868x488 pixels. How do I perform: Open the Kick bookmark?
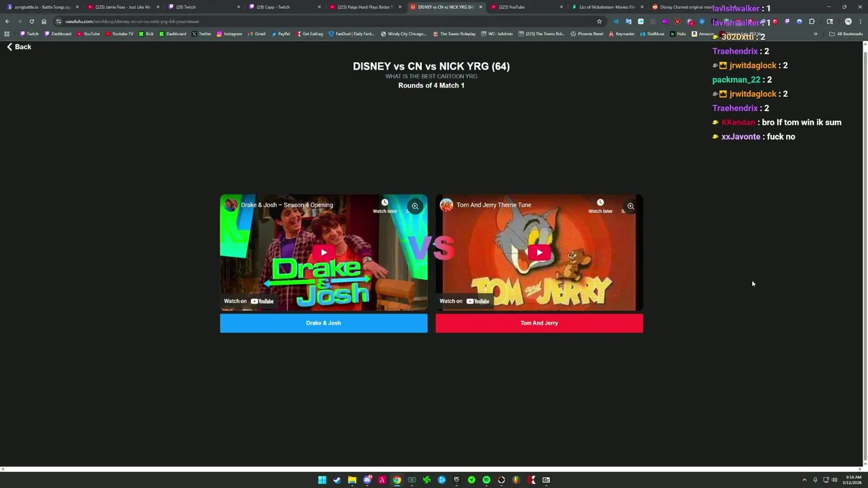[146, 34]
